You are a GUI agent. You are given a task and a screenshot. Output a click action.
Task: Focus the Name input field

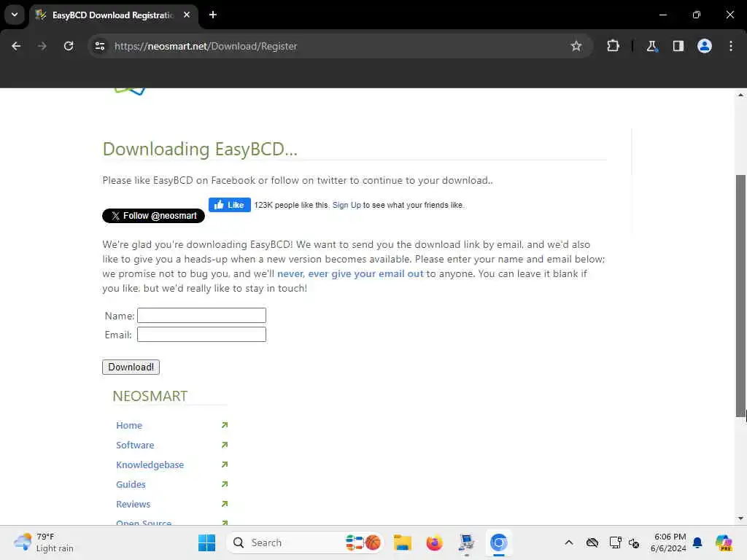click(x=201, y=315)
